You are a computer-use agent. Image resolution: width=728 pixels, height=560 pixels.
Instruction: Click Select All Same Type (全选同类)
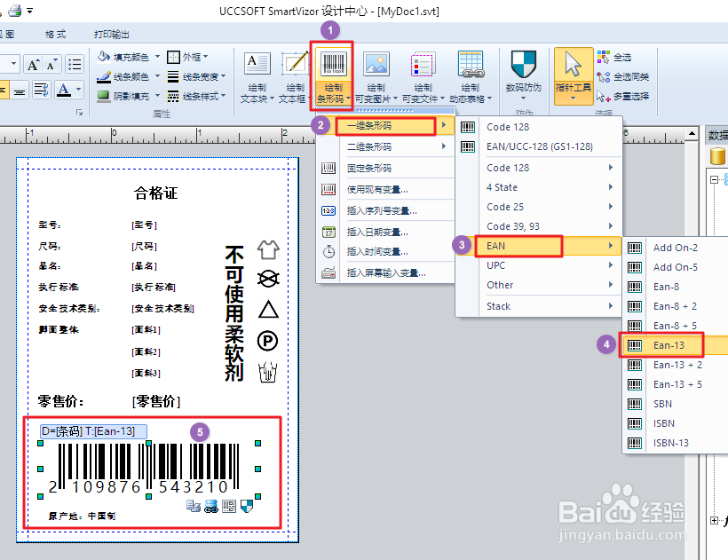coord(622,76)
